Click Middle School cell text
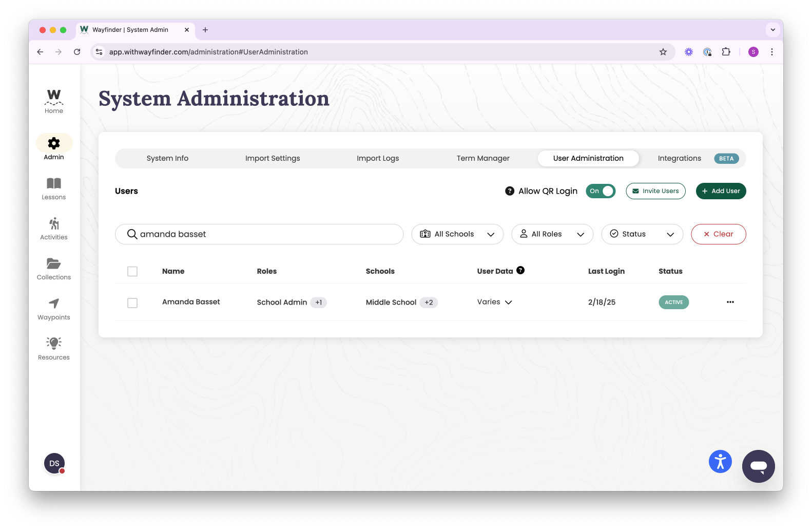 point(391,303)
